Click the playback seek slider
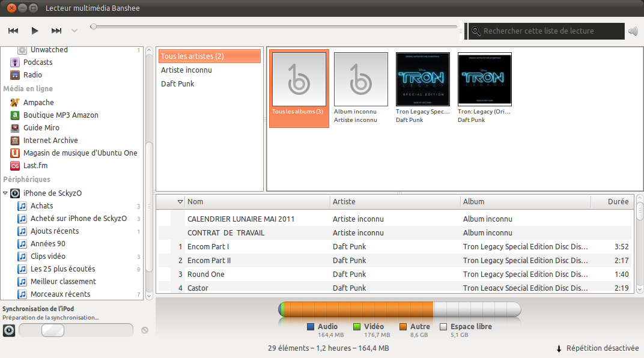The image size is (644, 358). 273,26
